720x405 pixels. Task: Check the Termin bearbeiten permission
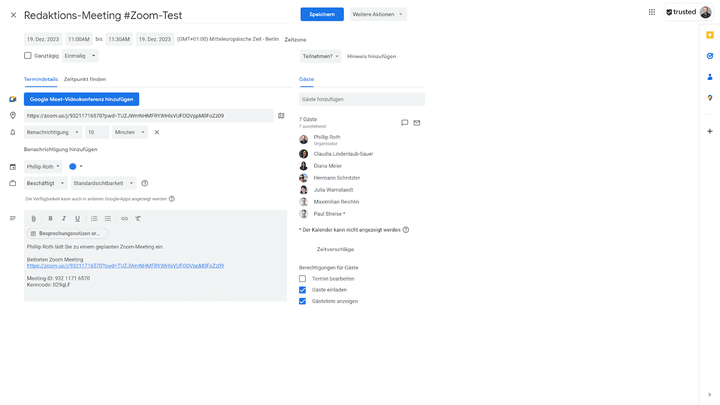[x=303, y=279]
